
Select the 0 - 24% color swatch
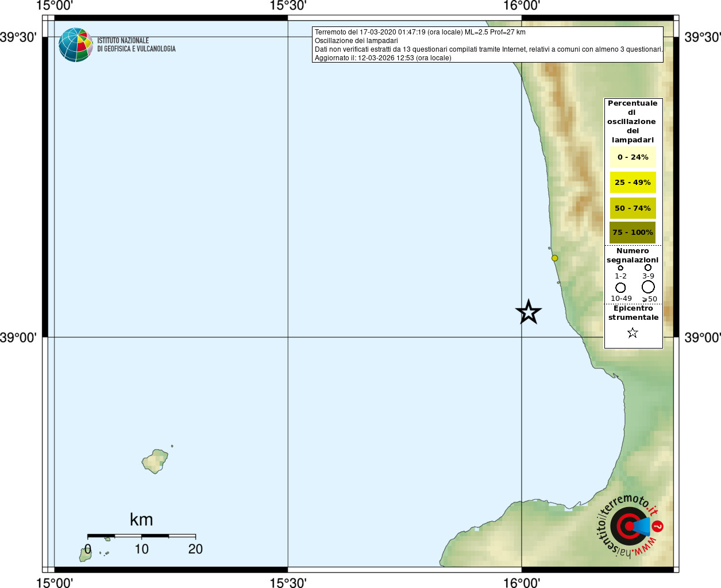click(633, 157)
